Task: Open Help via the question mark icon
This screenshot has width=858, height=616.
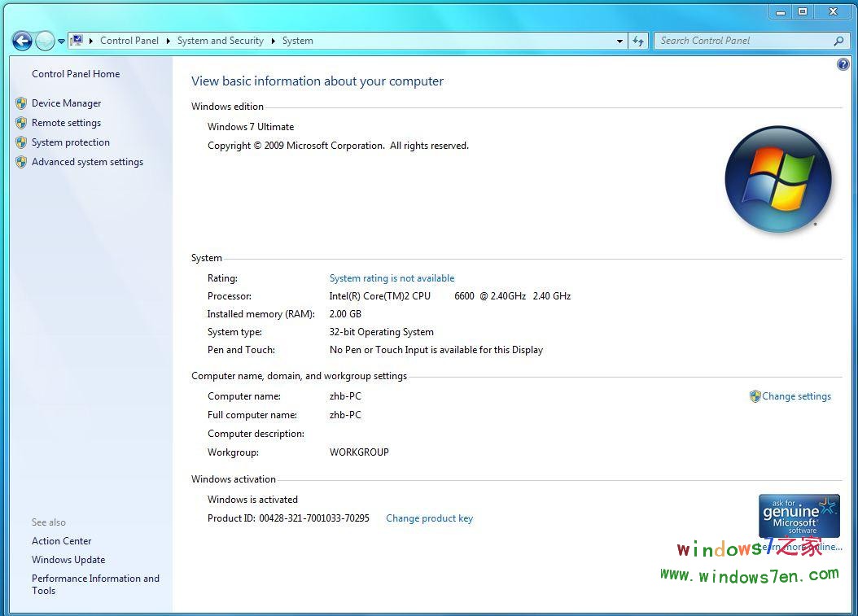Action: [843, 64]
